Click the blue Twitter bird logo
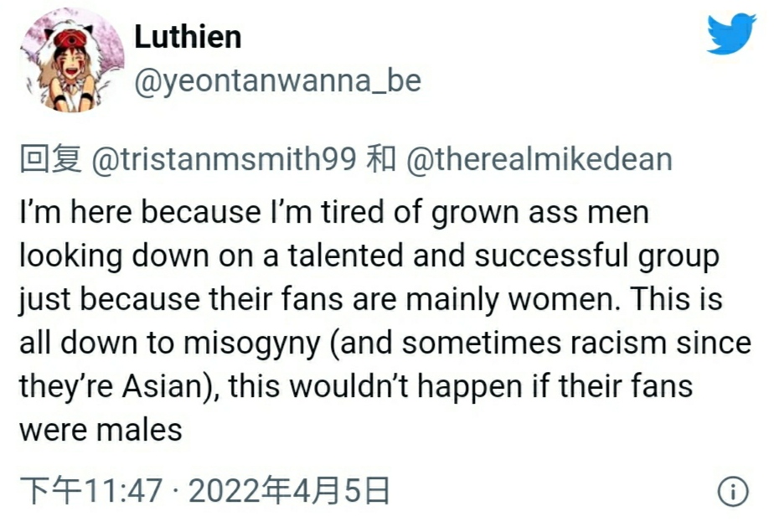Image resolution: width=774 pixels, height=532 pixels. (731, 34)
